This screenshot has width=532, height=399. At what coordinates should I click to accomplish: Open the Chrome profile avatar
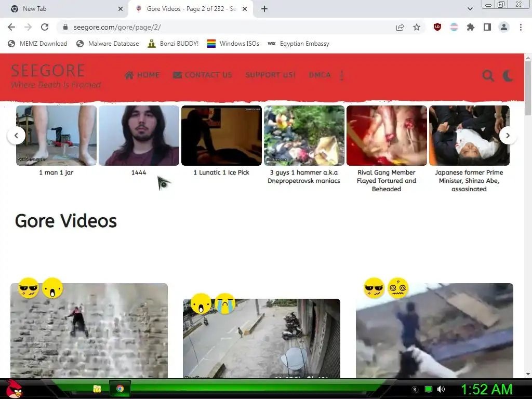(504, 27)
